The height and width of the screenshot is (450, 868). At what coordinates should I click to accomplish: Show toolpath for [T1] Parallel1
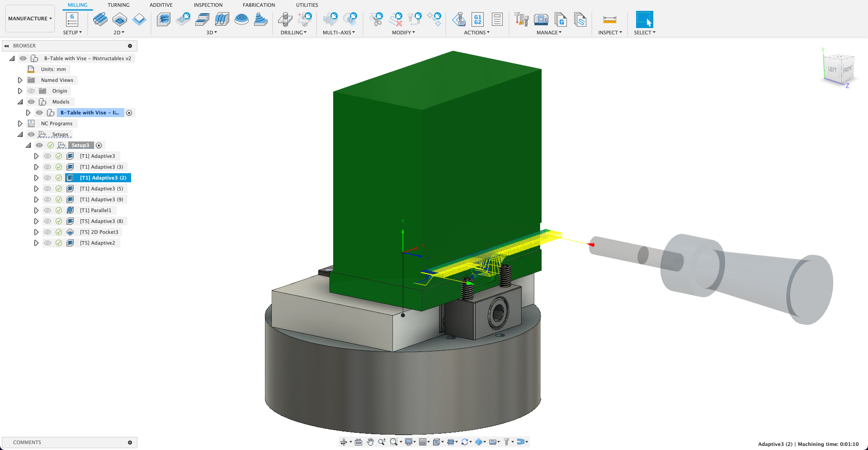[x=47, y=210]
